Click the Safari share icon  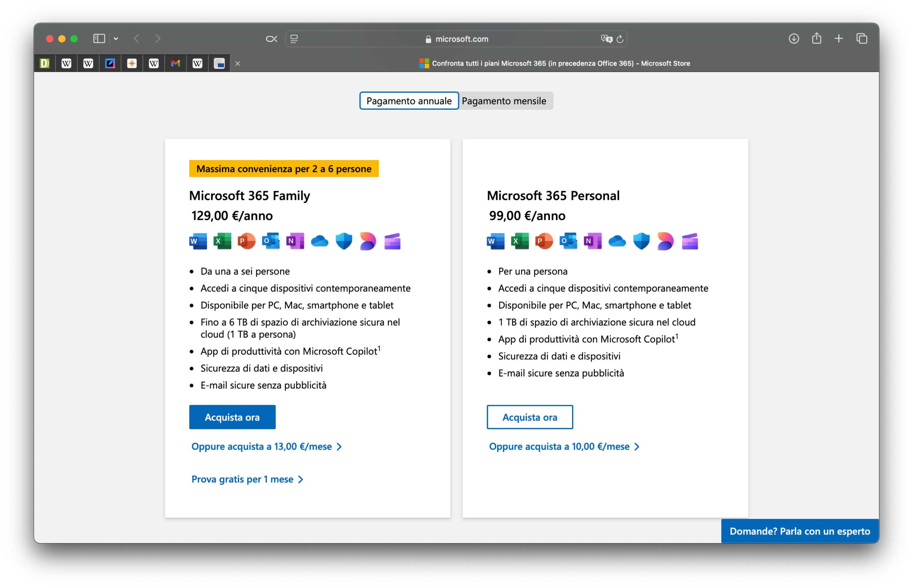coord(816,38)
